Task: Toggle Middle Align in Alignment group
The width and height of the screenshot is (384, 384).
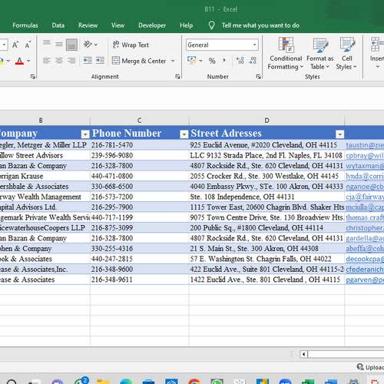Action: tap(59, 44)
